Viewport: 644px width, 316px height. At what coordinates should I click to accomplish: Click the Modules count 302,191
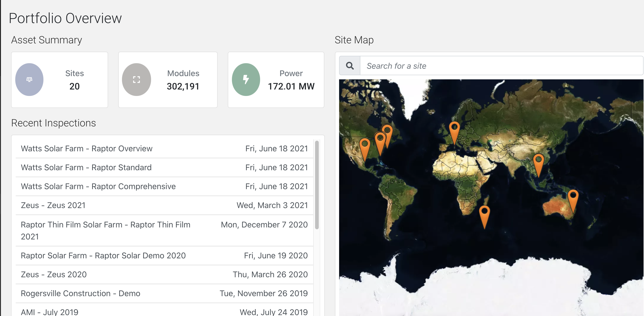coord(183,86)
